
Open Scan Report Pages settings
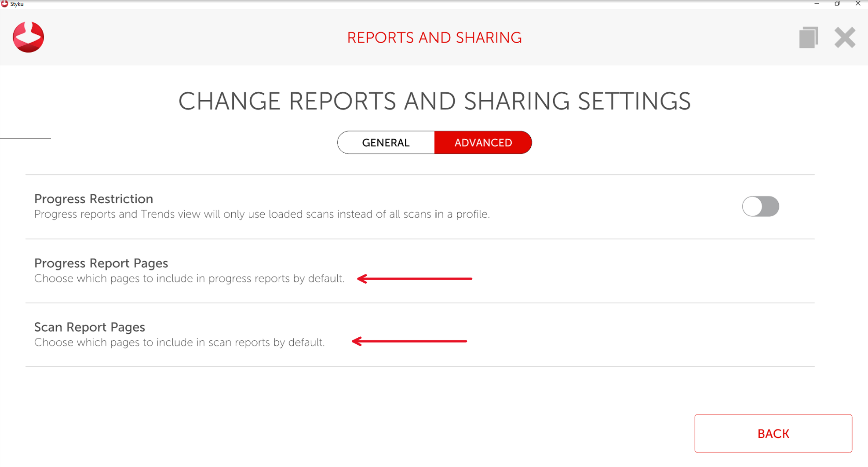pyautogui.click(x=90, y=327)
